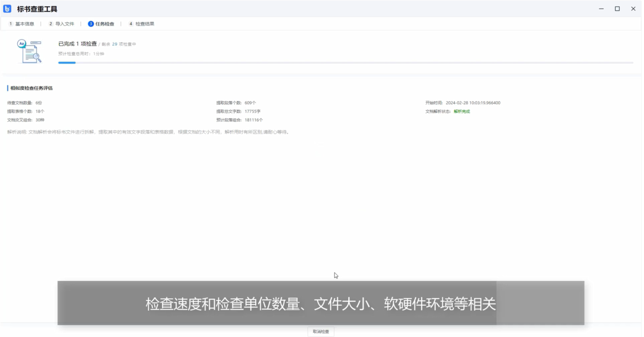The width and height of the screenshot is (644, 337).
Task: Close the 标书查重工具 window
Action: (633, 9)
